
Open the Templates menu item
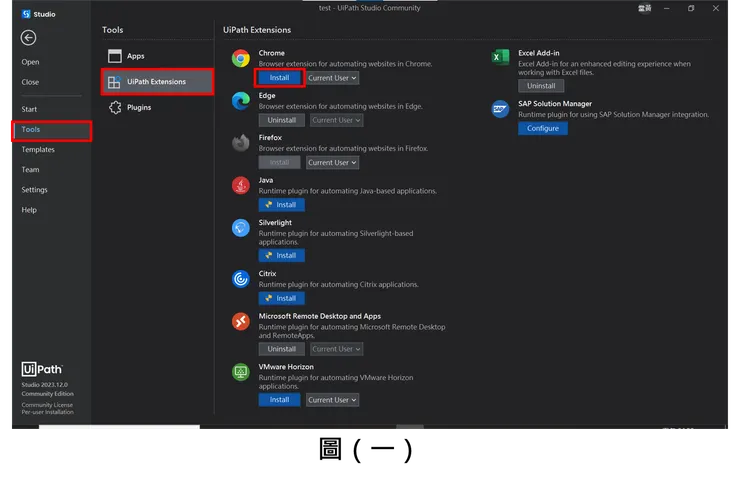[38, 150]
